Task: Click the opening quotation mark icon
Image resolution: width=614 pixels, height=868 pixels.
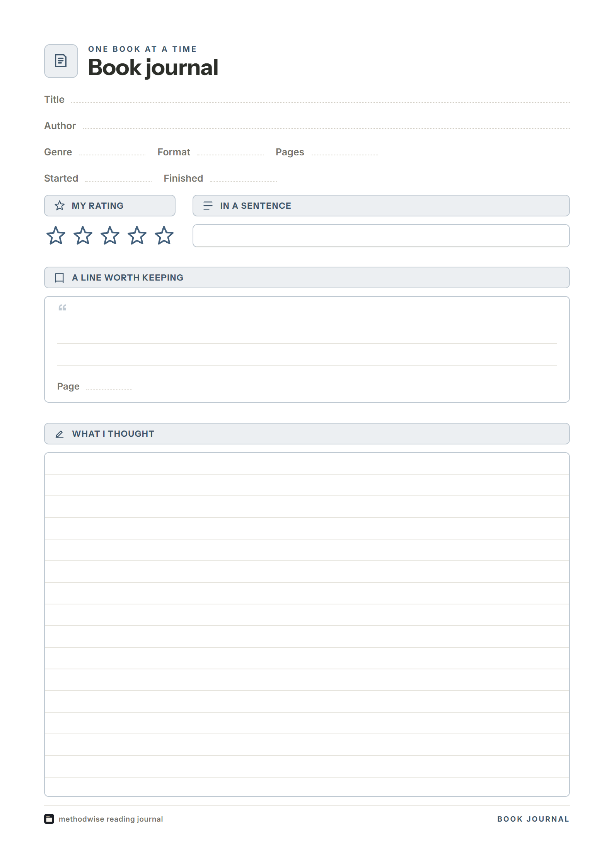Action: click(x=62, y=308)
